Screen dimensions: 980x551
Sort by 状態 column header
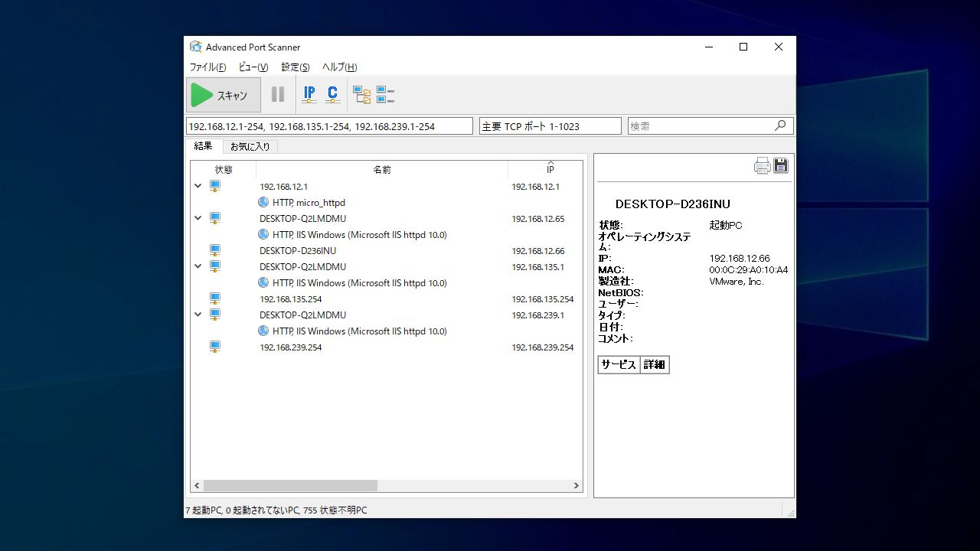pyautogui.click(x=223, y=169)
